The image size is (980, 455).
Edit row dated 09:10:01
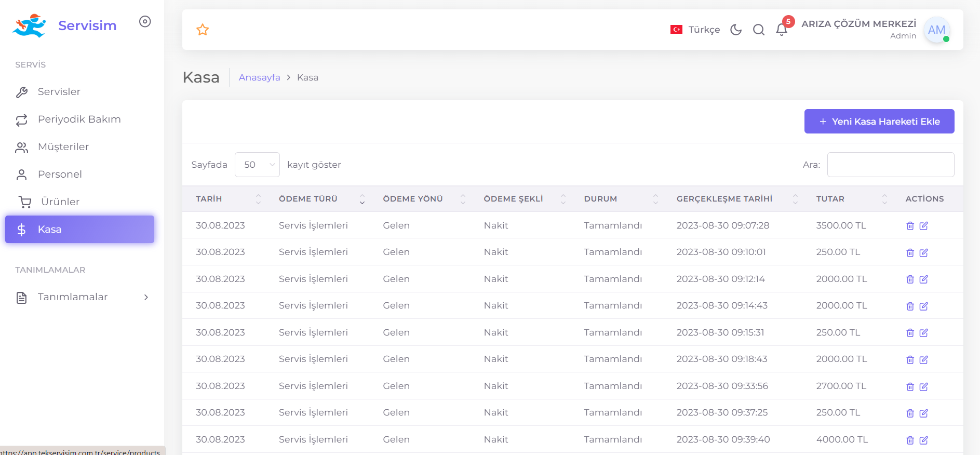[x=923, y=253]
